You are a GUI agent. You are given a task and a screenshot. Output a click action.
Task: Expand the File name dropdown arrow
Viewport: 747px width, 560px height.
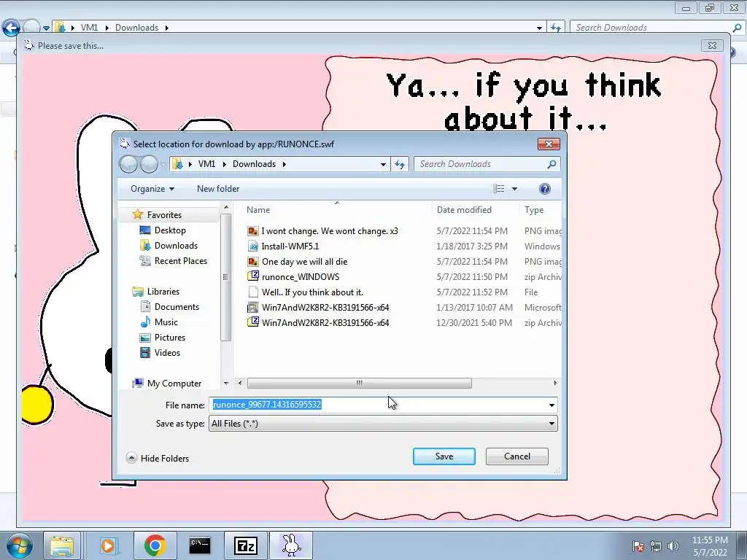tap(551, 405)
